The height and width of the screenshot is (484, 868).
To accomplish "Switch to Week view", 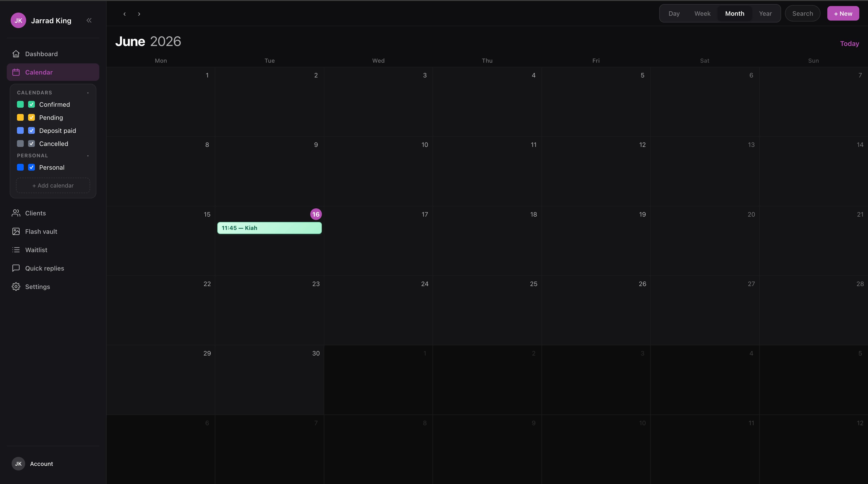I will coord(702,14).
